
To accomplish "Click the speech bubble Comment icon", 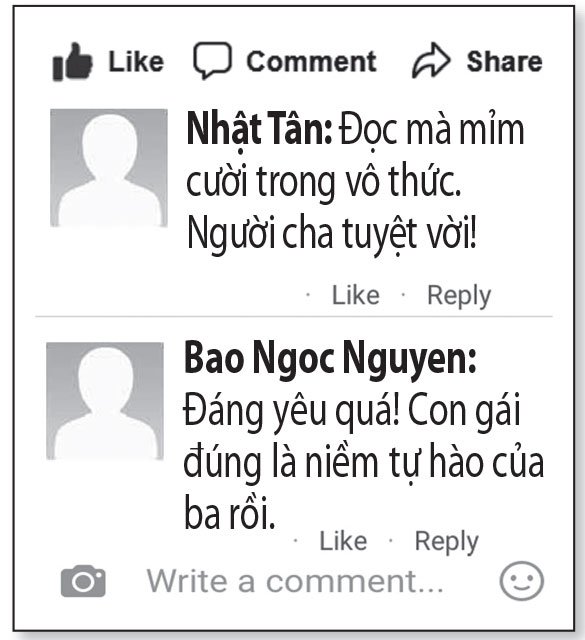I will click(212, 60).
